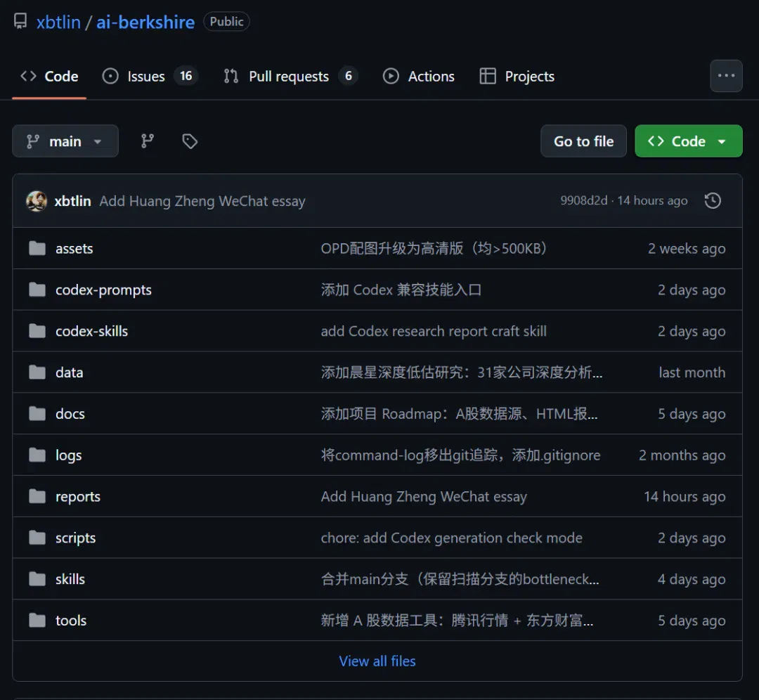Open the xbtlin commit author link

tap(72, 201)
